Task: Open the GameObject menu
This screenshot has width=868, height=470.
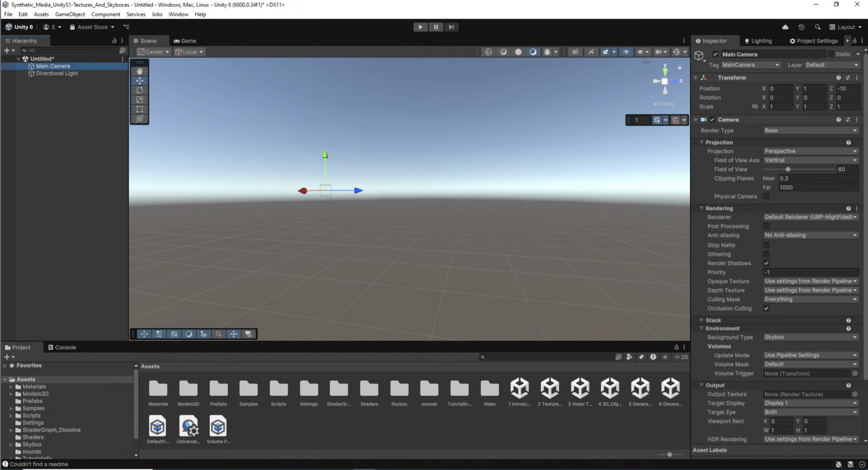Action: (70, 14)
